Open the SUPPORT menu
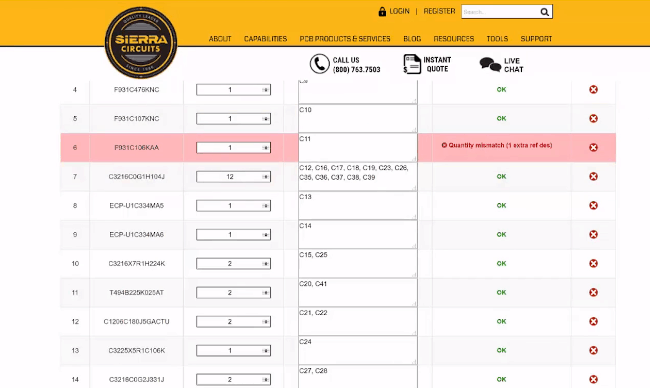This screenshot has height=388, width=650. [536, 39]
